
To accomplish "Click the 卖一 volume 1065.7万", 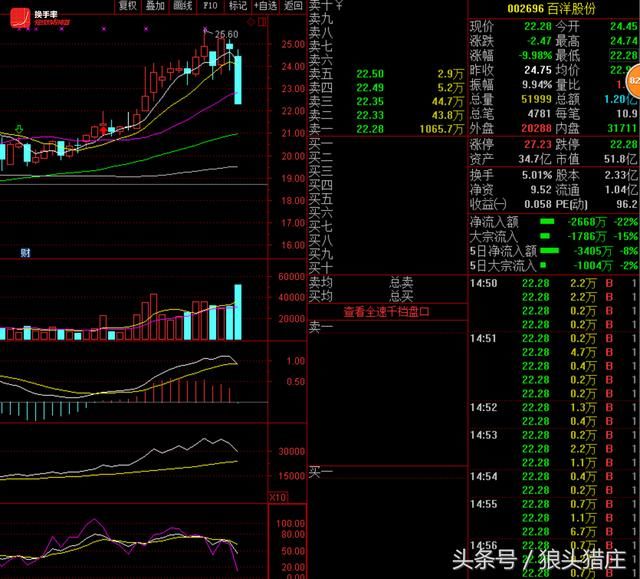I will click(x=442, y=129).
